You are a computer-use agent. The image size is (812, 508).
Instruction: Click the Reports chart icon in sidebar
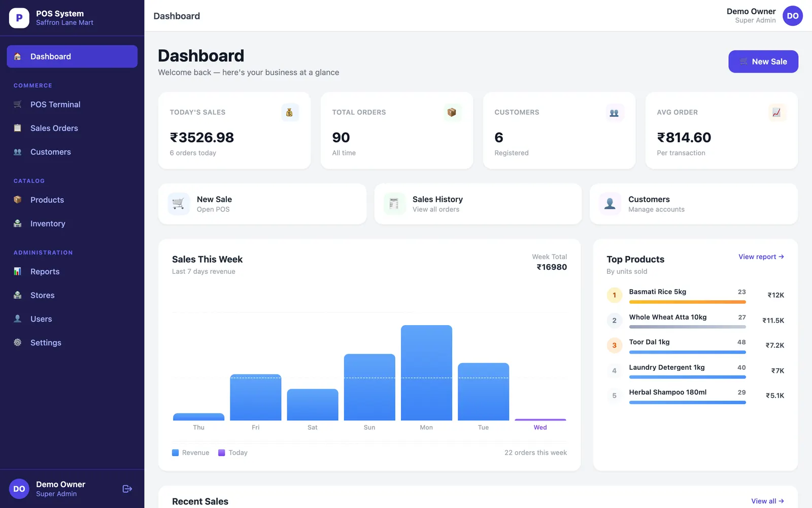(x=17, y=271)
